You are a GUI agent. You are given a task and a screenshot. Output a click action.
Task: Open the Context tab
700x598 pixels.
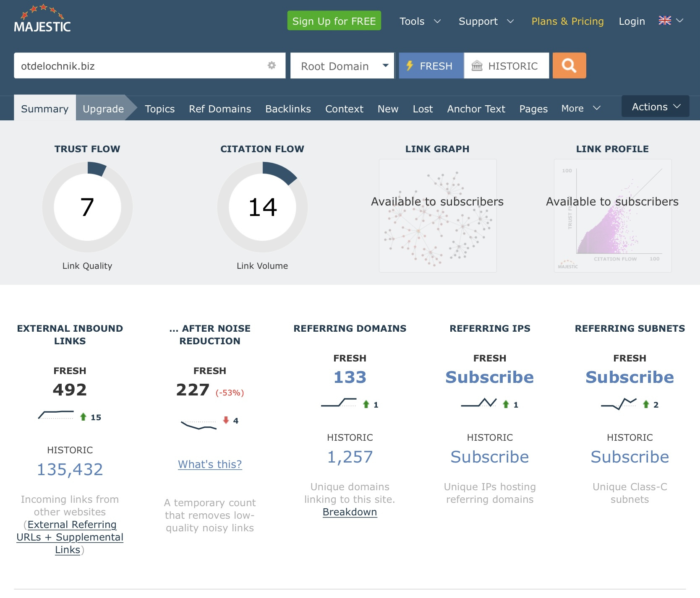click(x=344, y=109)
